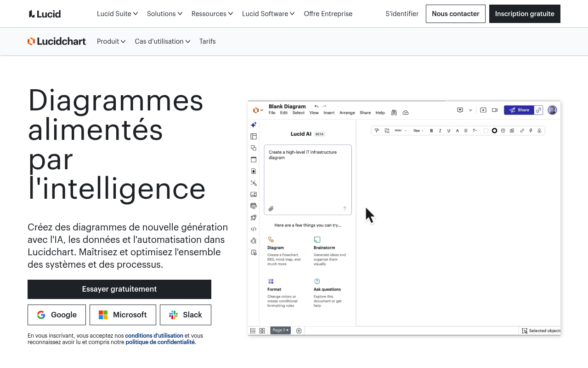Expand the Solutions dropdown

[164, 14]
